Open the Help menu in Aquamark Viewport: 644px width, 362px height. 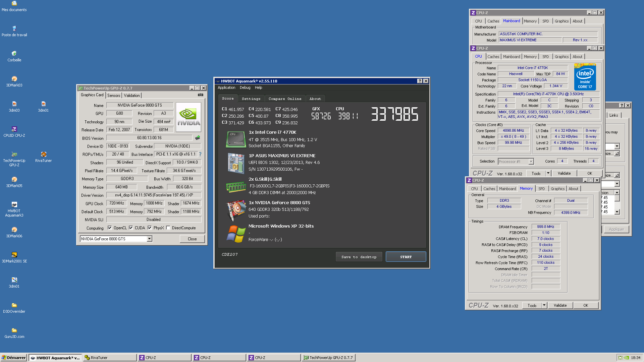coord(258,87)
